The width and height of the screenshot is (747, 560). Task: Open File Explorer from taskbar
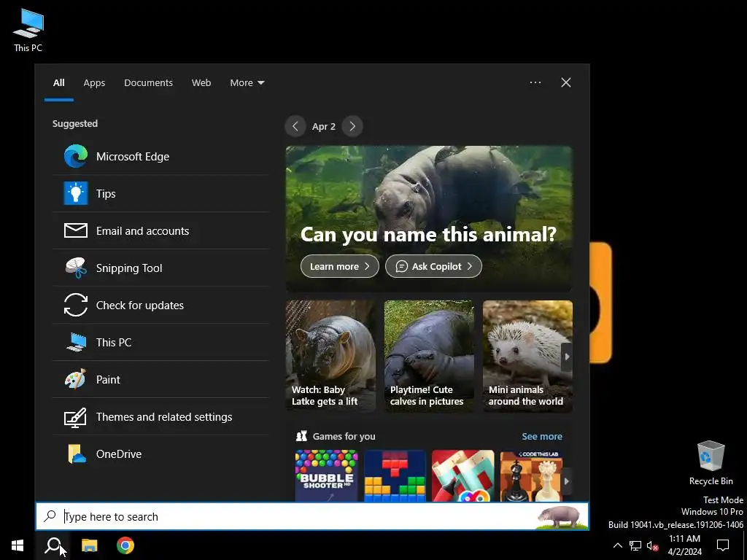tap(90, 545)
